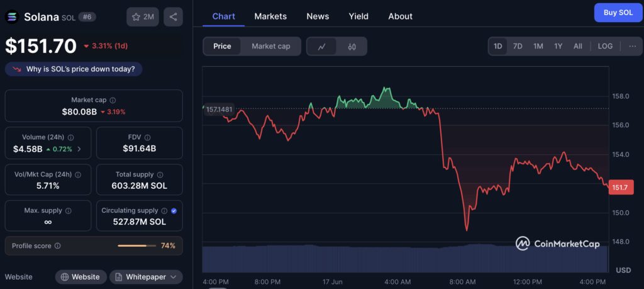Click the 5.71% Vol/Mkt Cap value

tap(48, 186)
